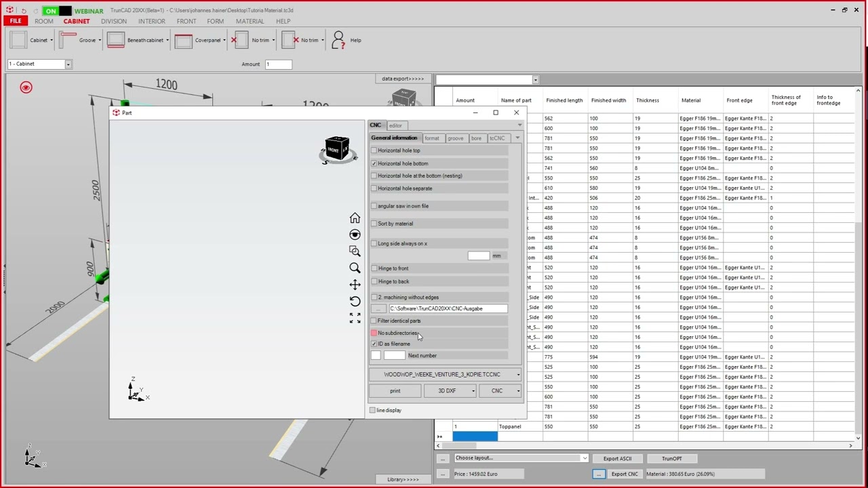Expand the Beneath cabinet dropdown arrow
The height and width of the screenshot is (488, 868).
pyautogui.click(x=167, y=40)
